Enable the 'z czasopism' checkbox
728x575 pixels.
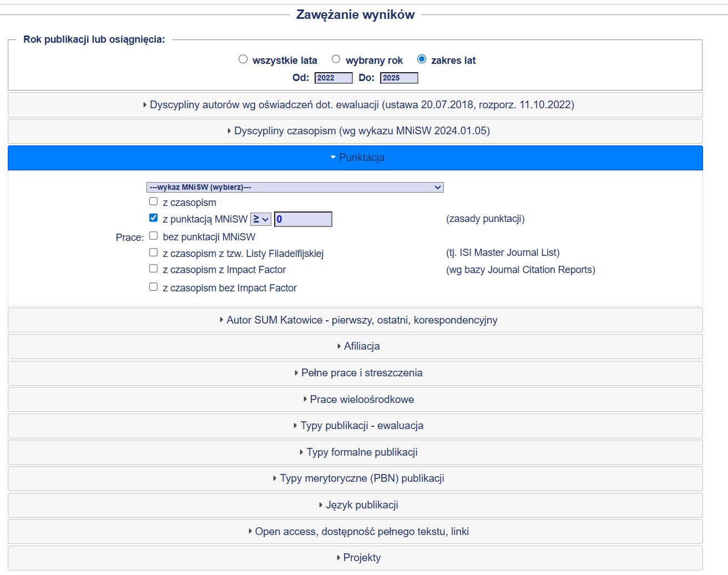point(154,201)
